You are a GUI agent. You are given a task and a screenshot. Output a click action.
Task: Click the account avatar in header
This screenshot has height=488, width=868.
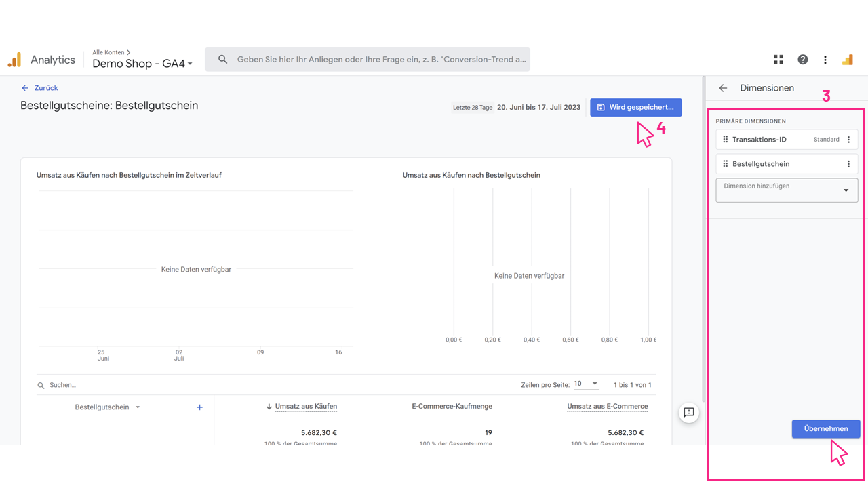847,60
